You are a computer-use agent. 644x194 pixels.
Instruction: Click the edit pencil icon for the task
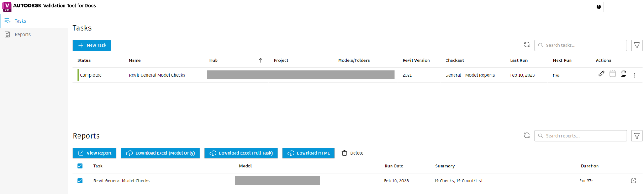(x=601, y=74)
